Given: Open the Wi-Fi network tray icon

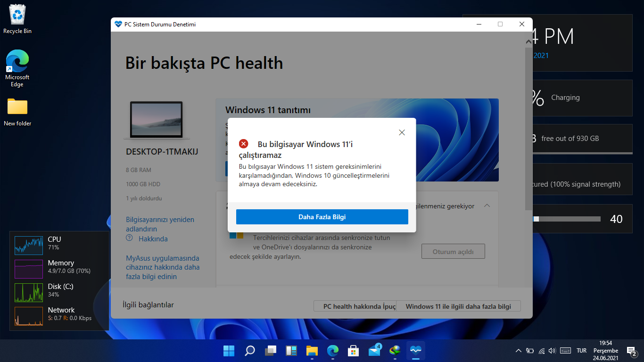Looking at the screenshot, I should click(x=542, y=351).
